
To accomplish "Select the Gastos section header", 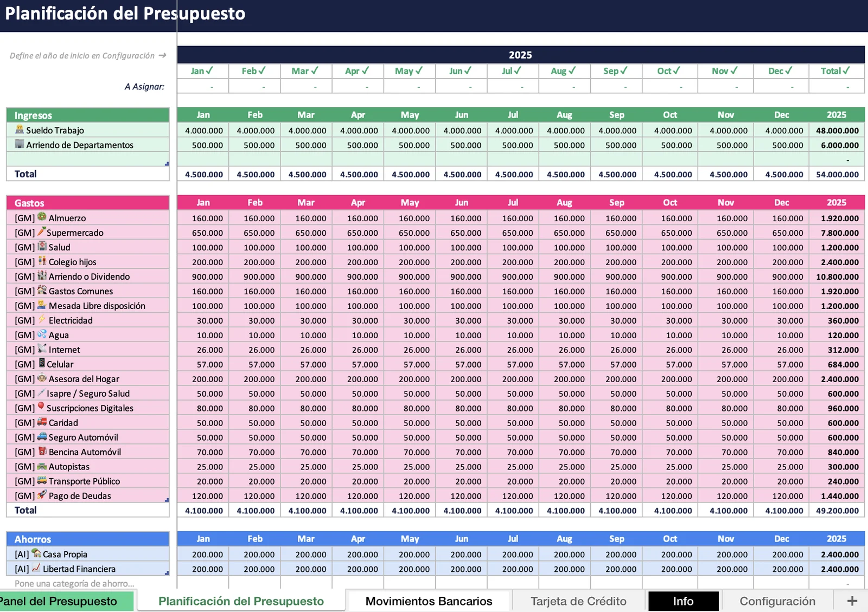I will 88,203.
